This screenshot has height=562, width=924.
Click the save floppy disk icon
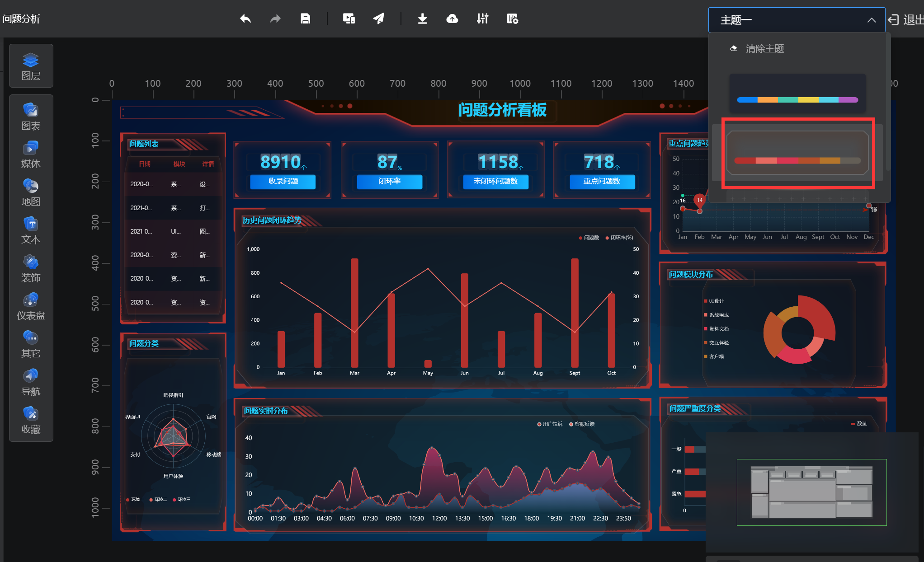[x=306, y=19]
